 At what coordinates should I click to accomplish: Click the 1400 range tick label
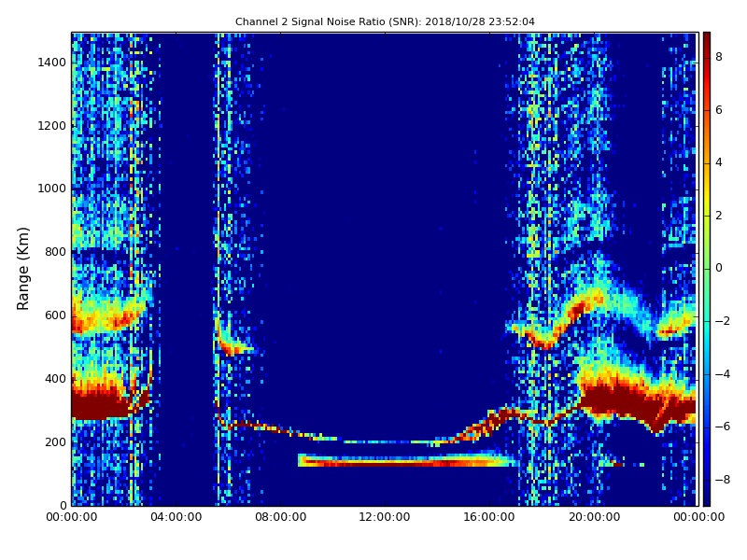(x=52, y=63)
